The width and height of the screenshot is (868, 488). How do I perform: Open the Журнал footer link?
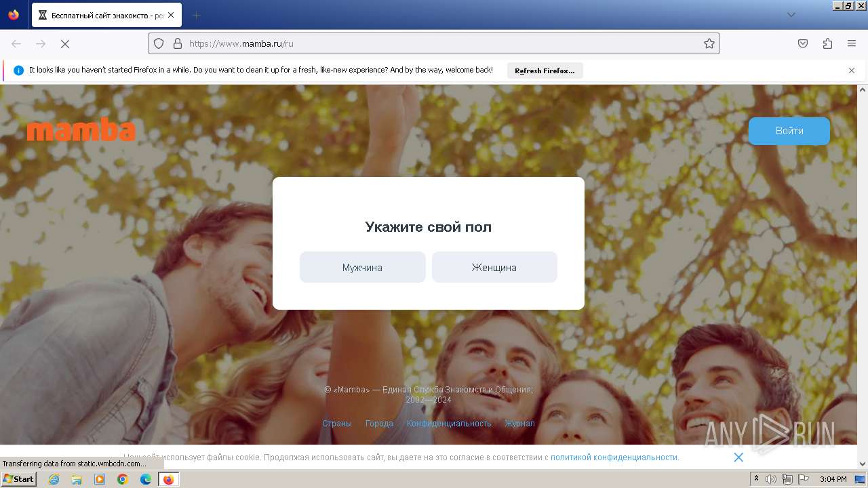pyautogui.click(x=519, y=424)
